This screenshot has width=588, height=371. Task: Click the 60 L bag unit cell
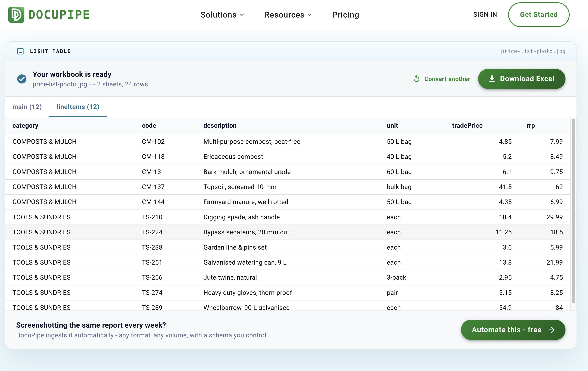399,172
